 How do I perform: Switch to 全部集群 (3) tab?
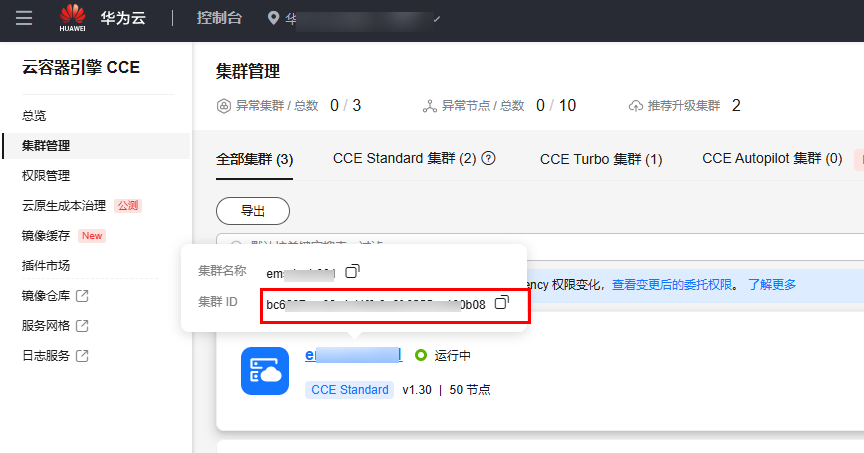click(x=255, y=159)
